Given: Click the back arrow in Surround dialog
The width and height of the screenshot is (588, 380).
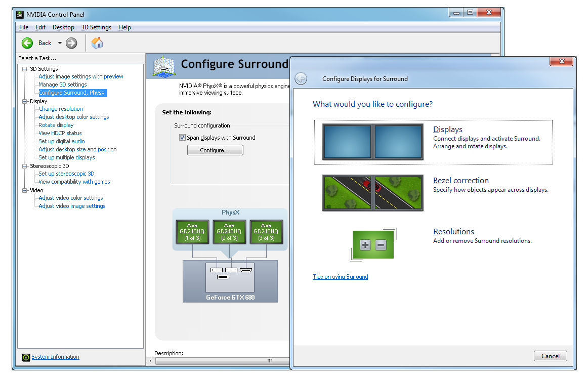Looking at the screenshot, I should 301,79.
